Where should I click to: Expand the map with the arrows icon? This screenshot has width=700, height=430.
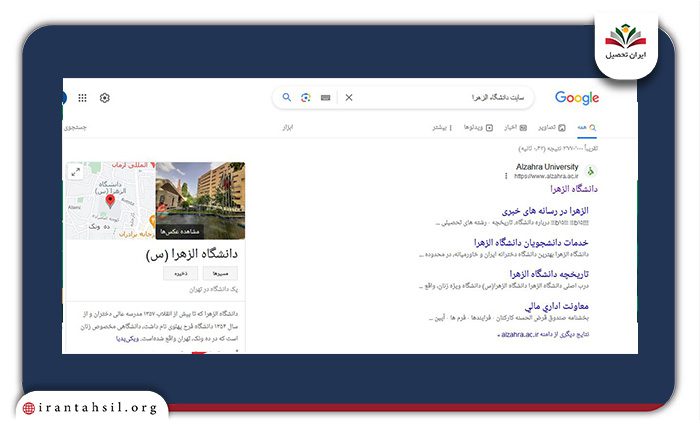76,172
